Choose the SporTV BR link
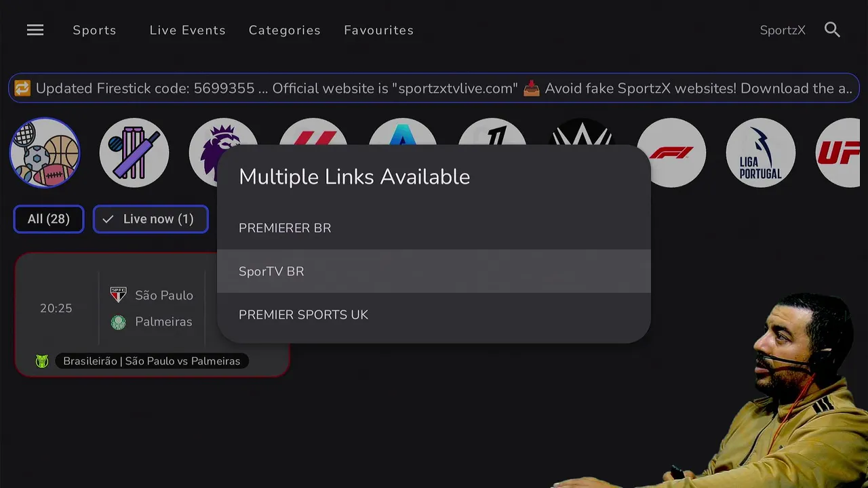The image size is (868, 488). click(x=434, y=271)
